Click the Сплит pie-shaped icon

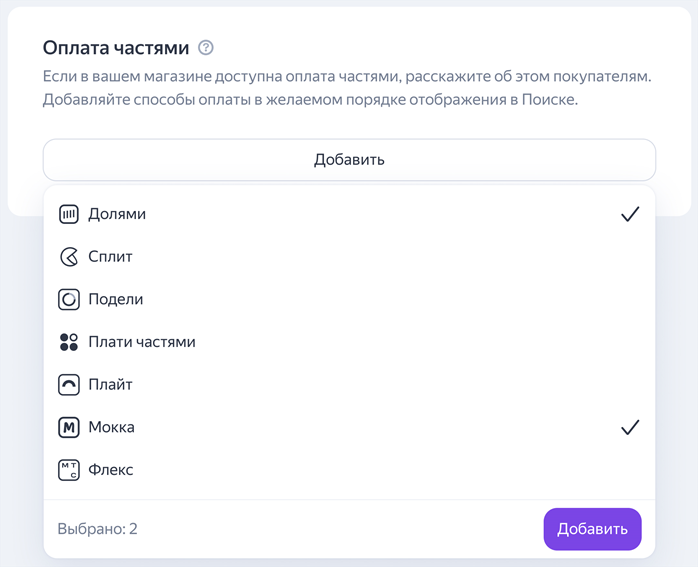69,257
